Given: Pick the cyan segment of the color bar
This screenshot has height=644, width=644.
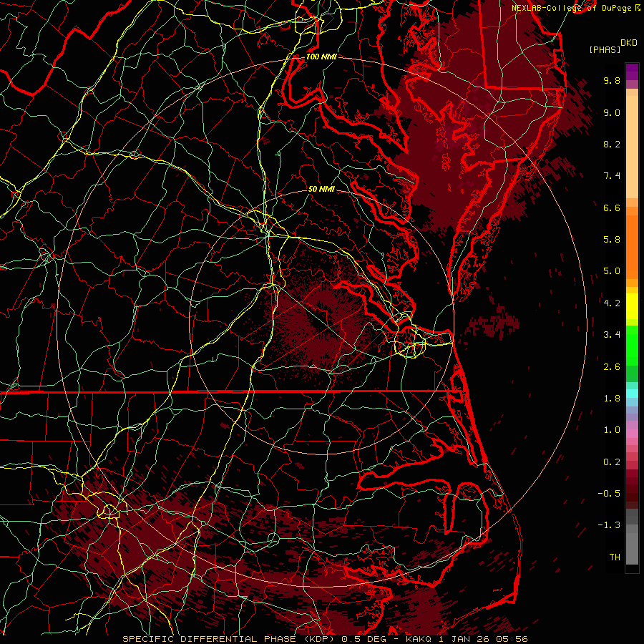Looking at the screenshot, I should pos(632,394).
